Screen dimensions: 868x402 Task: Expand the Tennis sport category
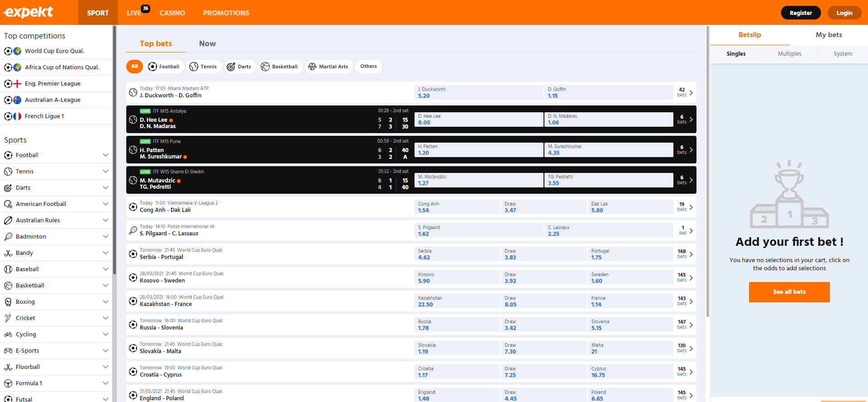coord(105,172)
